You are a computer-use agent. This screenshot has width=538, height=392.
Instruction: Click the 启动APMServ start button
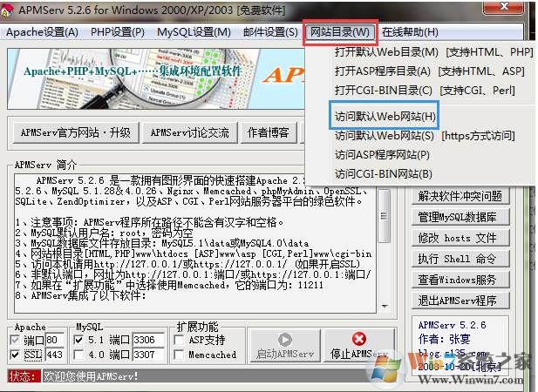click(x=285, y=346)
